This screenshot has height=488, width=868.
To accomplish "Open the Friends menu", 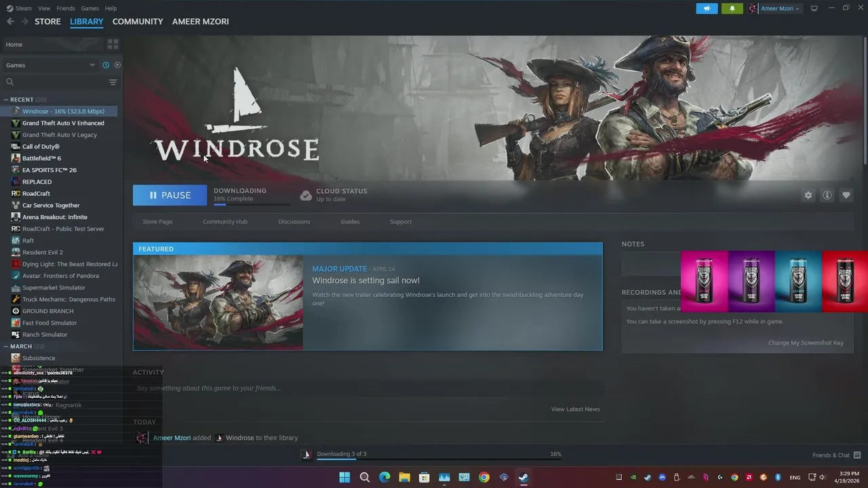I will [x=66, y=8].
